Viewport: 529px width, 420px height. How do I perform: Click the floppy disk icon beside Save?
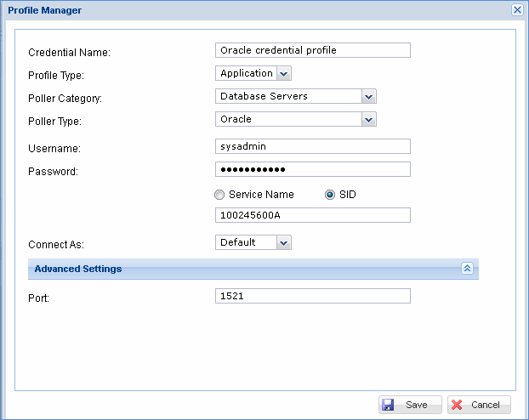pyautogui.click(x=388, y=405)
